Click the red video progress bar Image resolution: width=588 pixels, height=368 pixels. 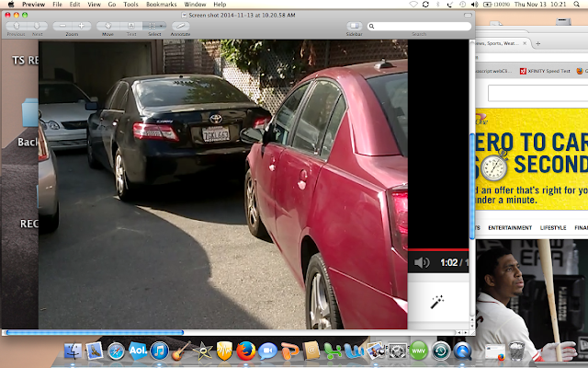[438, 249]
